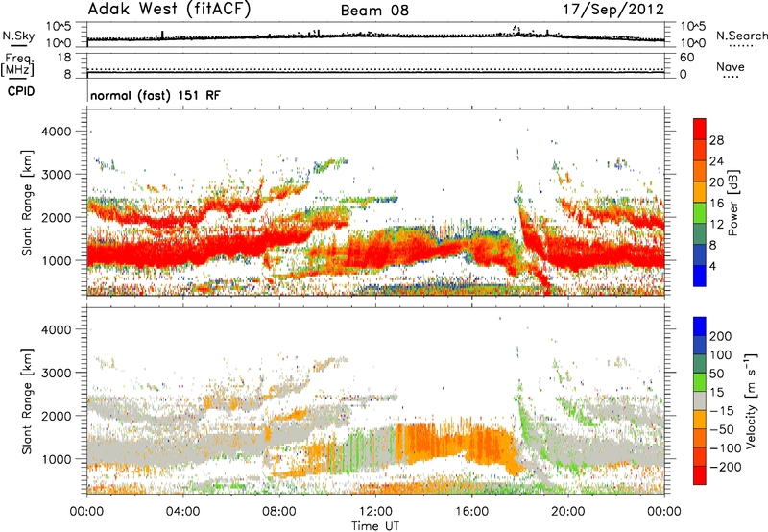Viewport: 768px width, 532px height.
Task: Click the '-100' velocity colorbar value
Action: (x=725, y=448)
